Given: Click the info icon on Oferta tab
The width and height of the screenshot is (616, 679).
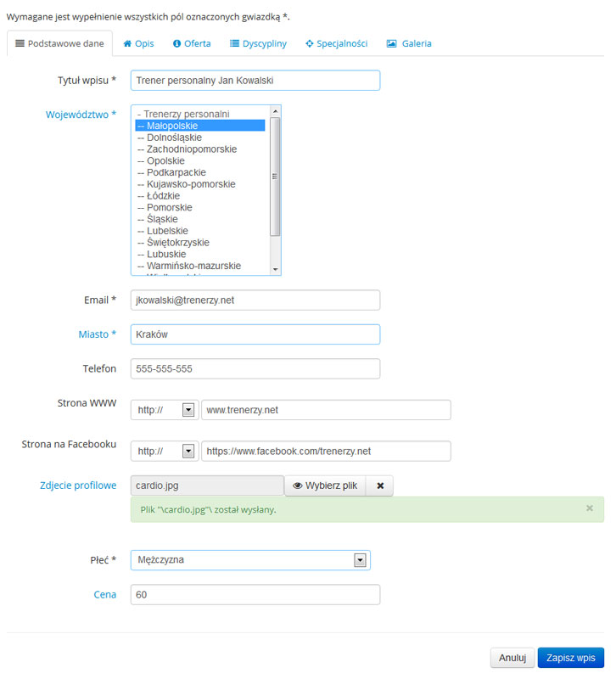Looking at the screenshot, I should (x=176, y=43).
